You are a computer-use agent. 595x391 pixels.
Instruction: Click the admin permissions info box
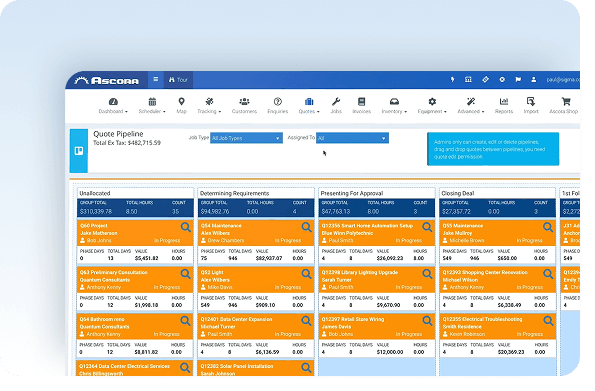click(x=493, y=149)
